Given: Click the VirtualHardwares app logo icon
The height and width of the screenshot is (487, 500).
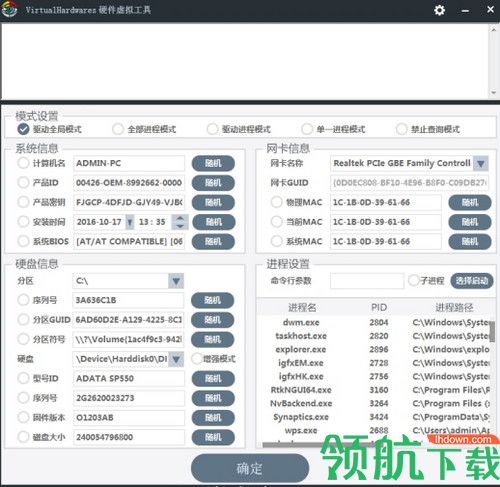Looking at the screenshot, I should (x=9, y=9).
